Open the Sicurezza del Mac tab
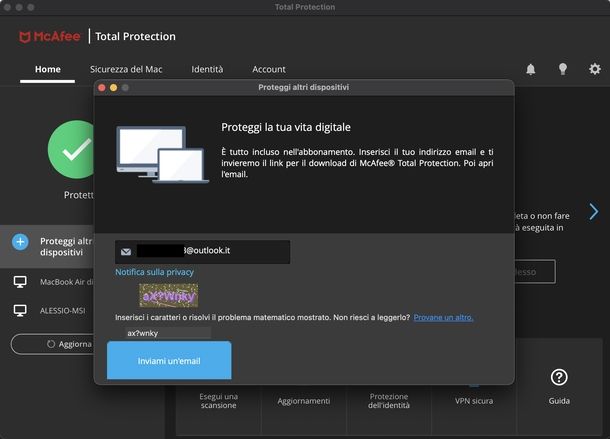The image size is (610, 439). [x=126, y=69]
